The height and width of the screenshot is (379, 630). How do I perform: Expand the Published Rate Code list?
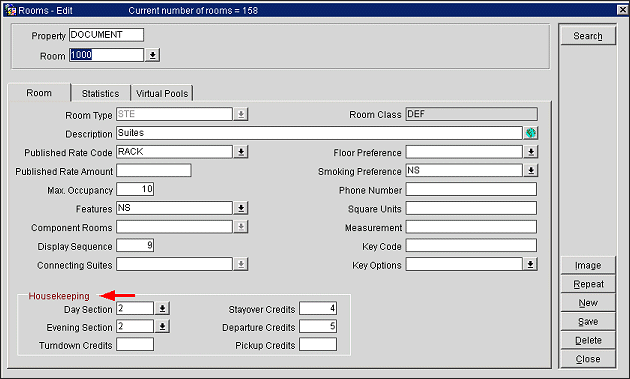click(x=241, y=152)
